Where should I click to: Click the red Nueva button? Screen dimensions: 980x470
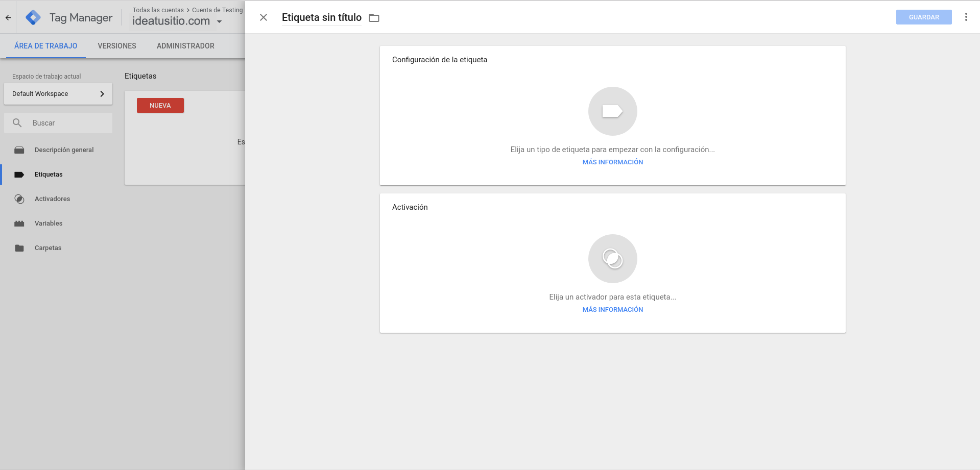tap(160, 106)
